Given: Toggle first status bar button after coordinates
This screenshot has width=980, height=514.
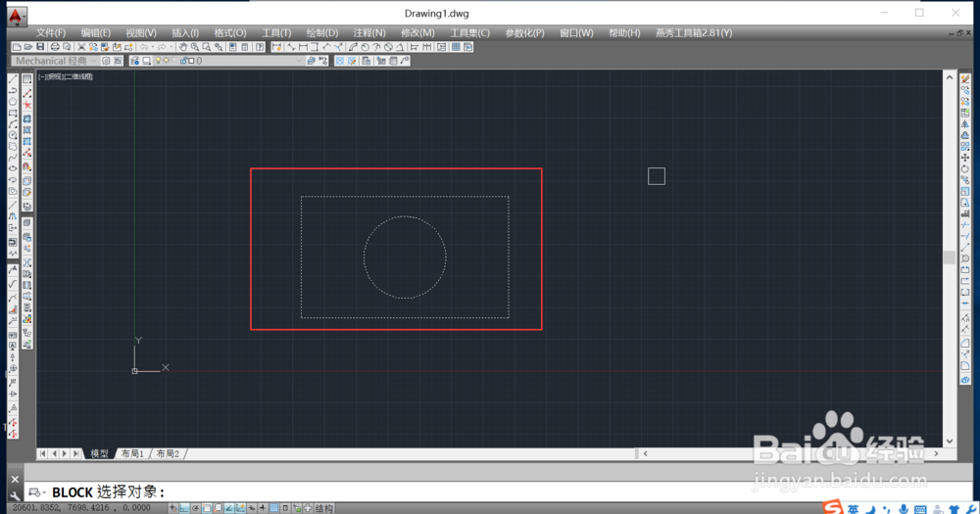Looking at the screenshot, I should coord(173,508).
